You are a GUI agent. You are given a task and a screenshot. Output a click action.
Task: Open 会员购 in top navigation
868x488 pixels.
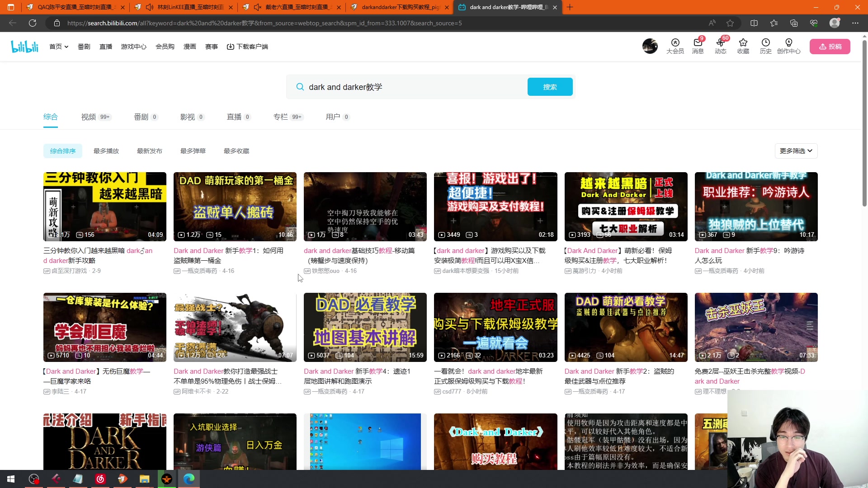pos(165,47)
